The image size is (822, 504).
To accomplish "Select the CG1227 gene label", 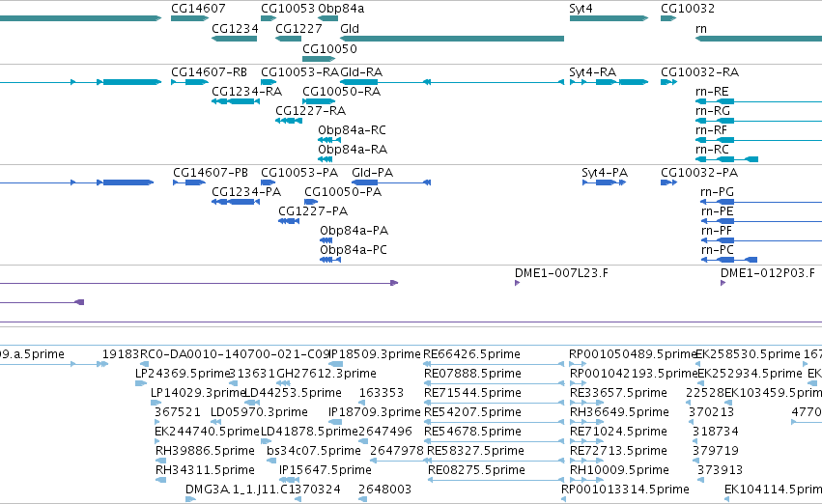I will [298, 28].
